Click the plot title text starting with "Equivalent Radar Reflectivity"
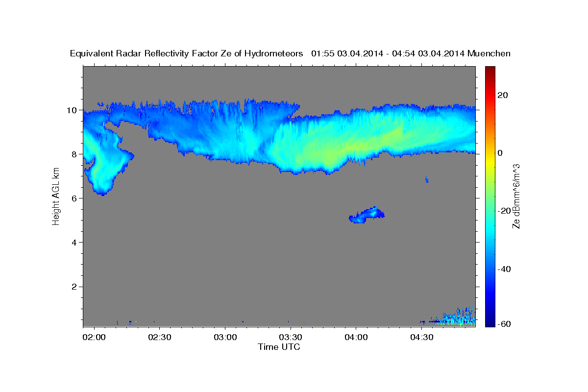 pyautogui.click(x=290, y=53)
